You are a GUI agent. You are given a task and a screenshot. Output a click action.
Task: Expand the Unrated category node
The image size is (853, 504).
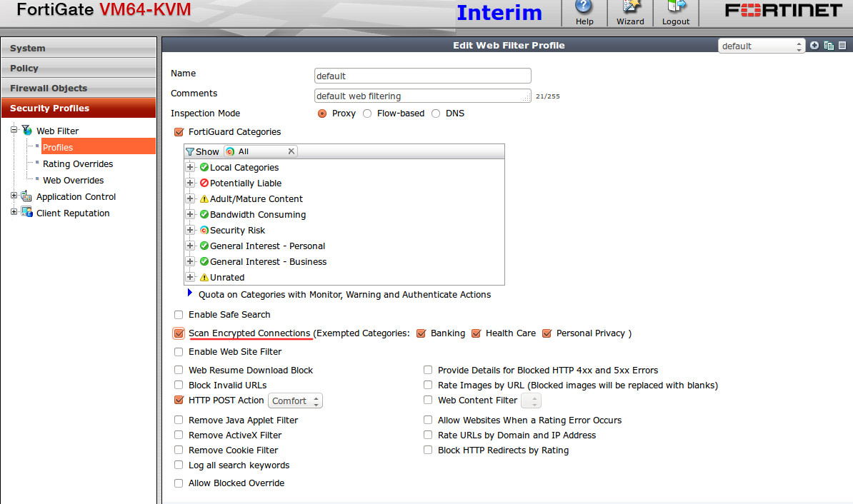190,277
